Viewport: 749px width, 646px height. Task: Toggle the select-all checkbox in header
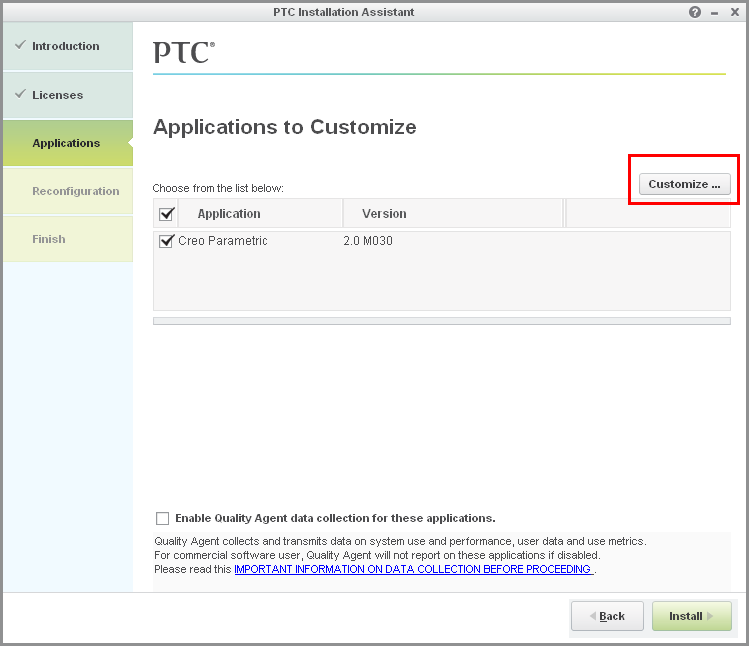coord(166,214)
